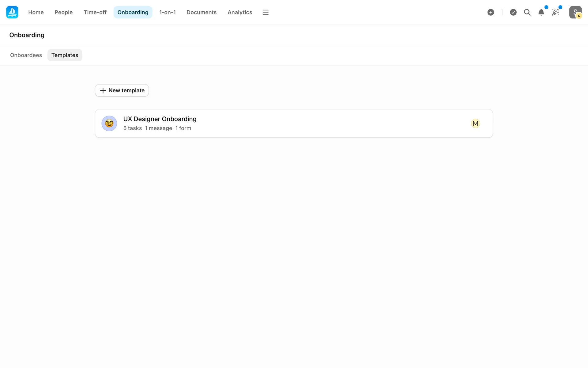
Task: Open the tasks checkmark icon
Action: [x=513, y=12]
